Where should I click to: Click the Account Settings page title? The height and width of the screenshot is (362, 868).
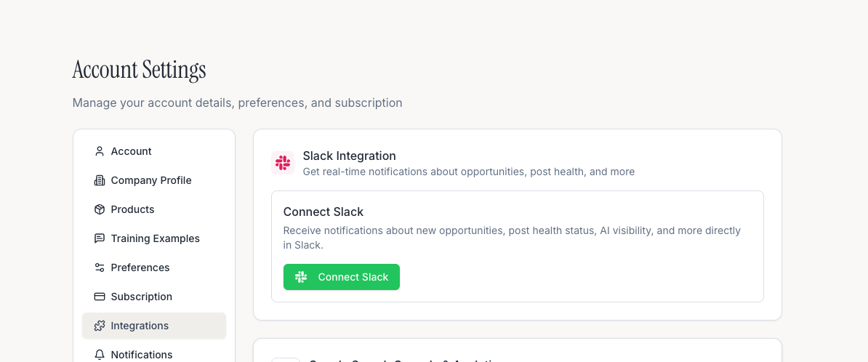tap(139, 70)
